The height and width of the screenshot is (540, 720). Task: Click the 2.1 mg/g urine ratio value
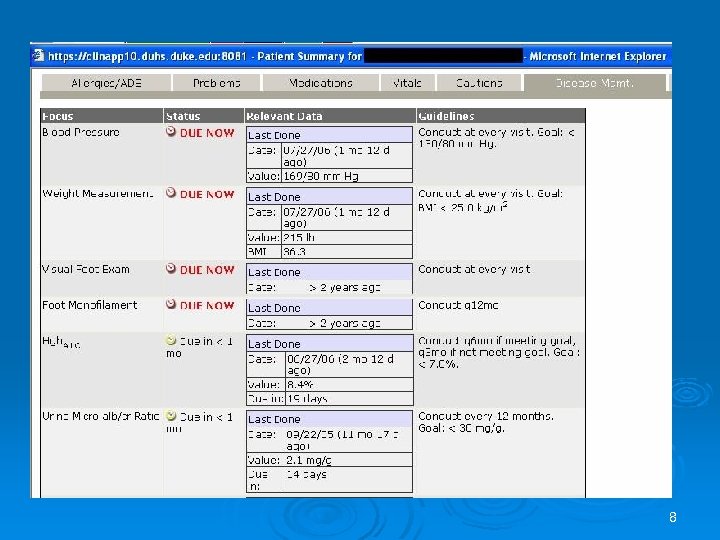[309, 460]
